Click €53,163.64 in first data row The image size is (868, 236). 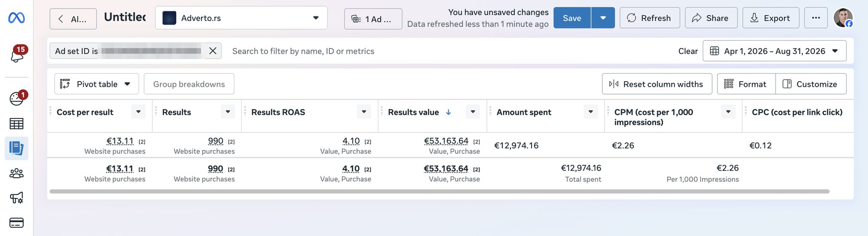tap(446, 141)
